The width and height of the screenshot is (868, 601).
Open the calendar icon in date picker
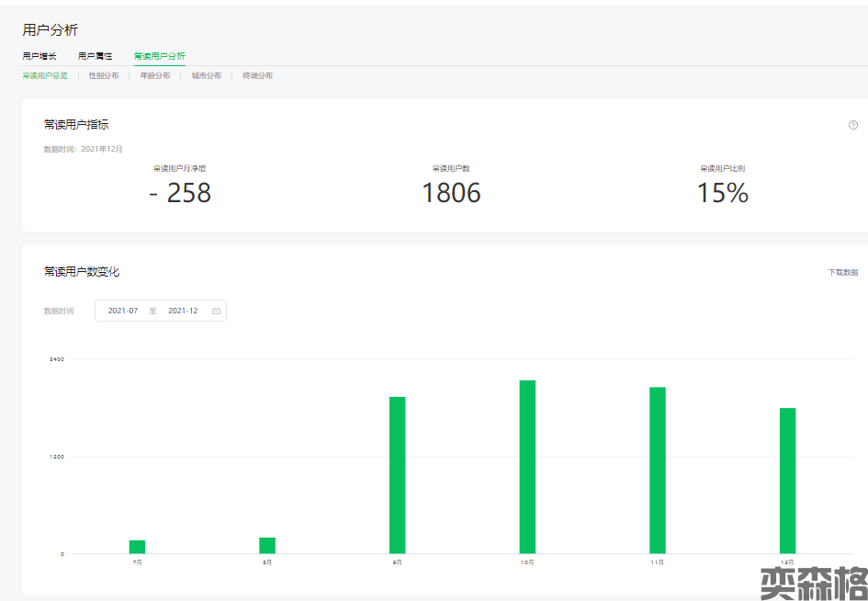(x=216, y=311)
